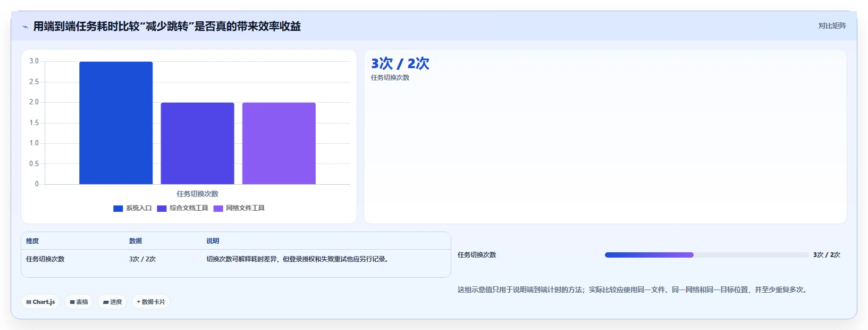This screenshot has width=868, height=330.
Task: Click the 综合文档工具 legend color box
Action: click(x=162, y=209)
